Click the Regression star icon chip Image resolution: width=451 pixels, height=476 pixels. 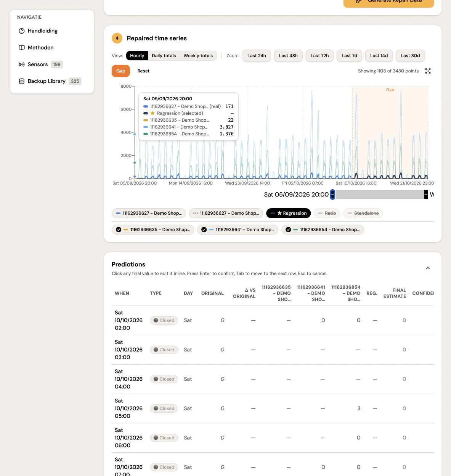point(279,213)
